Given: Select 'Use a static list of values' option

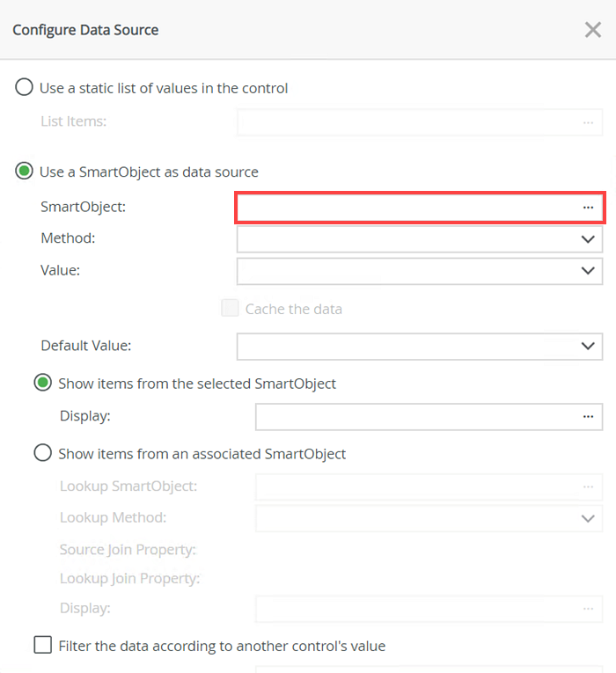Looking at the screenshot, I should (x=25, y=88).
